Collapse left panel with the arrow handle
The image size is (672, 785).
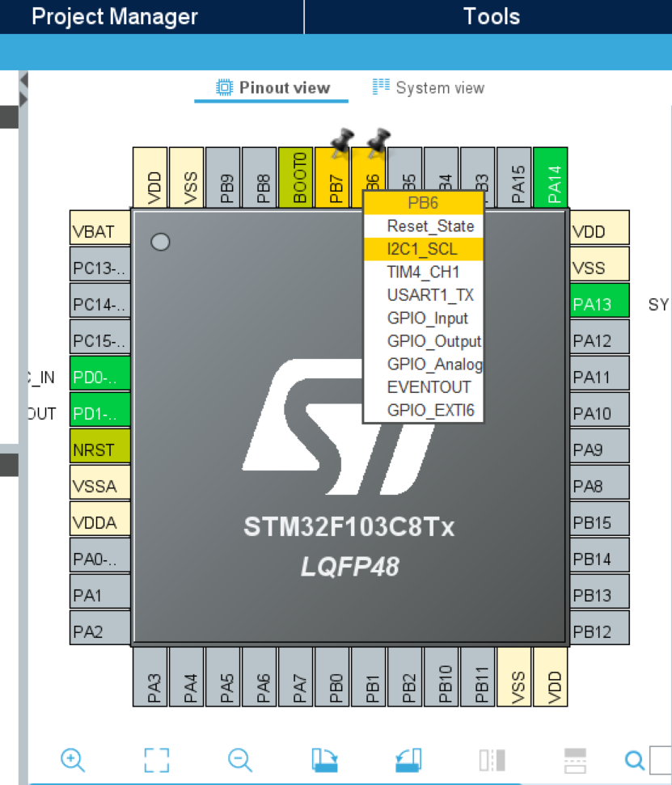click(x=23, y=80)
